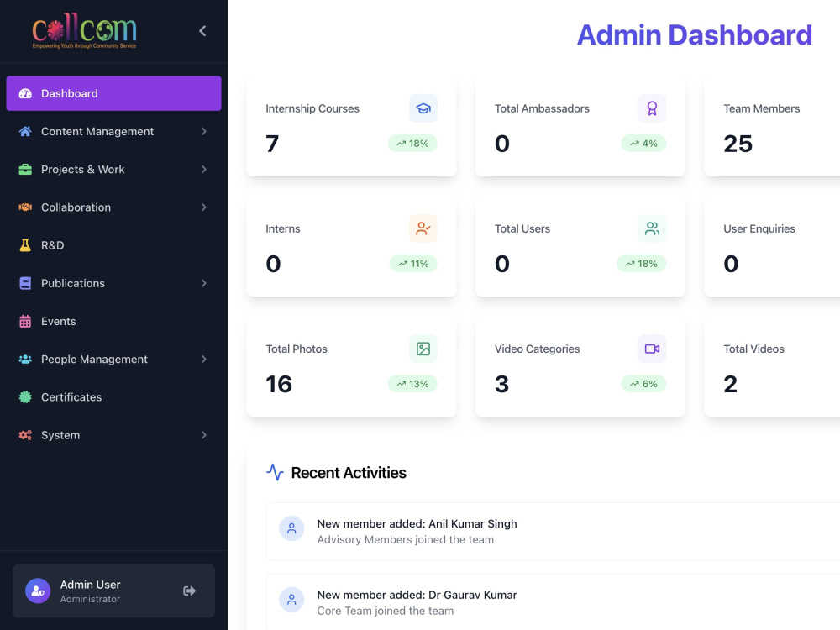The height and width of the screenshot is (630, 840).
Task: Click the Events calendar icon
Action: [25, 322]
